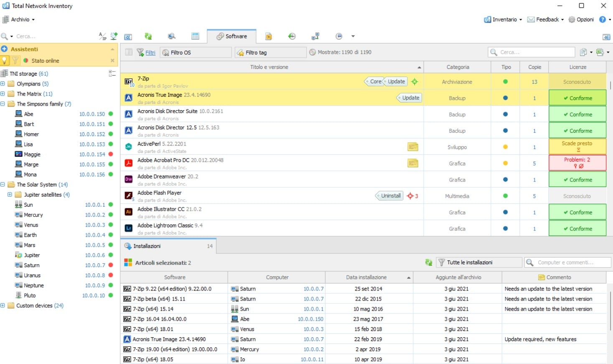Click the blue help question mark icon
The image size is (613, 364).
(x=603, y=20)
